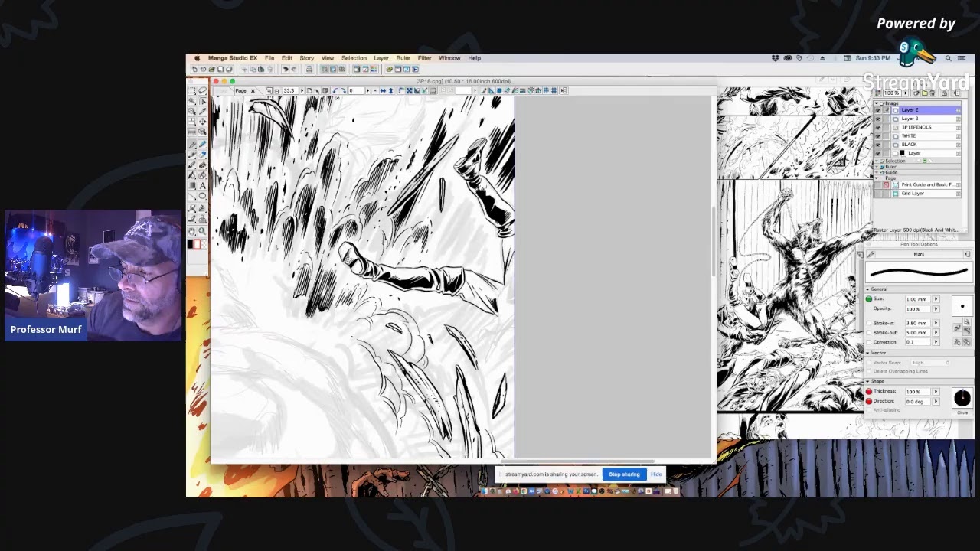Click the new folder icon in Layers panel
Screen dimensions: 980x551
(x=924, y=93)
